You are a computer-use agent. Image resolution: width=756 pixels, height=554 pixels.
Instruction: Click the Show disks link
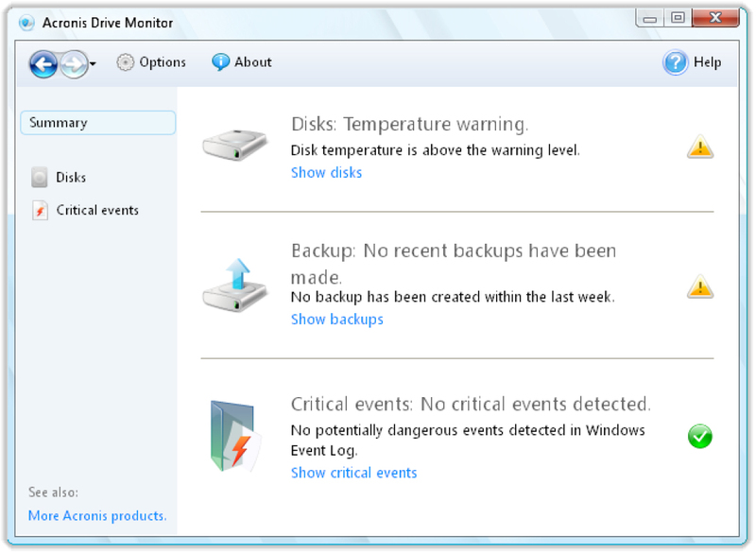click(x=326, y=173)
